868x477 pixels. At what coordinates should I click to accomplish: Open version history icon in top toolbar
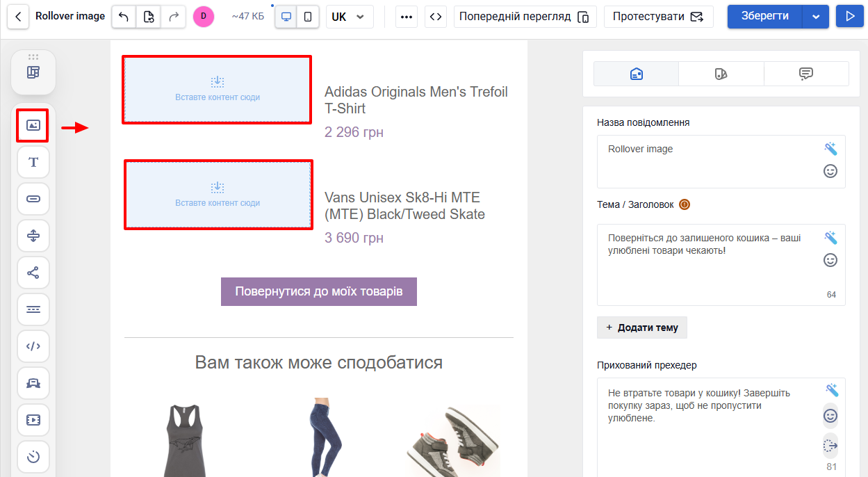coord(149,17)
